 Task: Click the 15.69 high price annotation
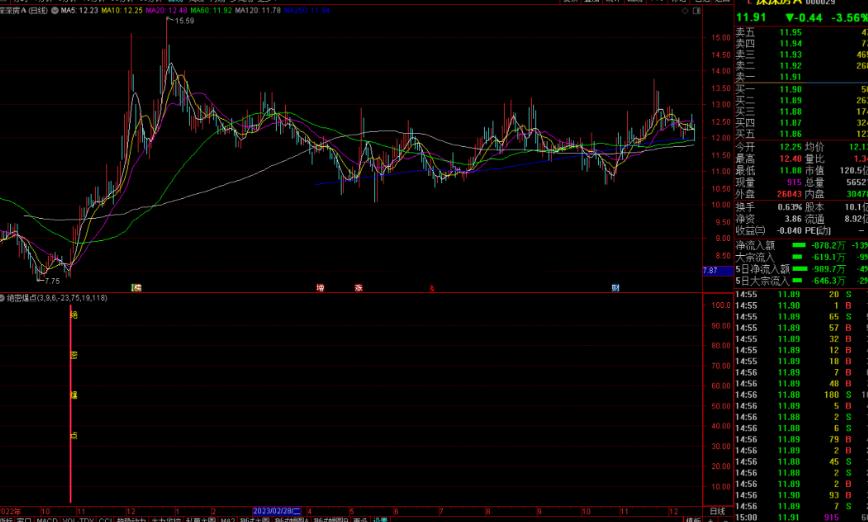(184, 20)
